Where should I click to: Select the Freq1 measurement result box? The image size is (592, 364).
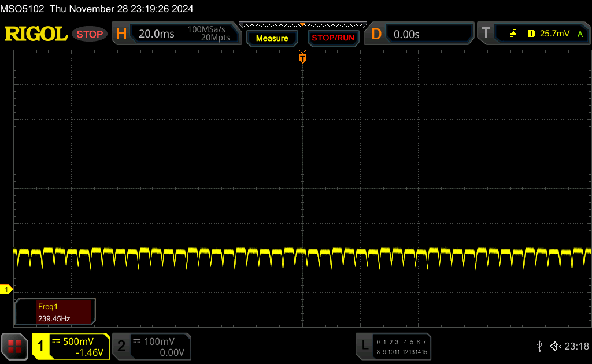click(x=55, y=312)
